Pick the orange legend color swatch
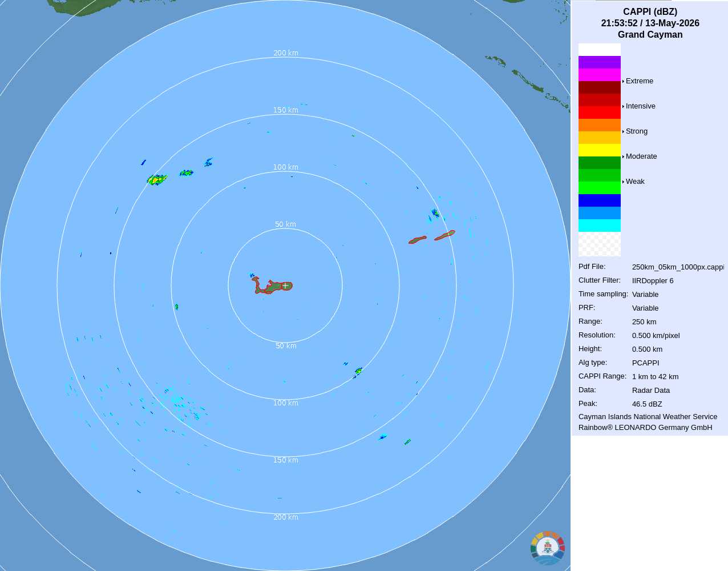Viewport: 728px width, 571px height. 600,125
